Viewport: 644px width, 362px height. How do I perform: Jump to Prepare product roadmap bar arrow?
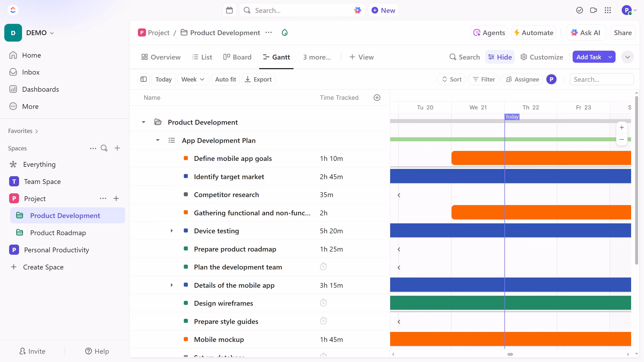399,249
